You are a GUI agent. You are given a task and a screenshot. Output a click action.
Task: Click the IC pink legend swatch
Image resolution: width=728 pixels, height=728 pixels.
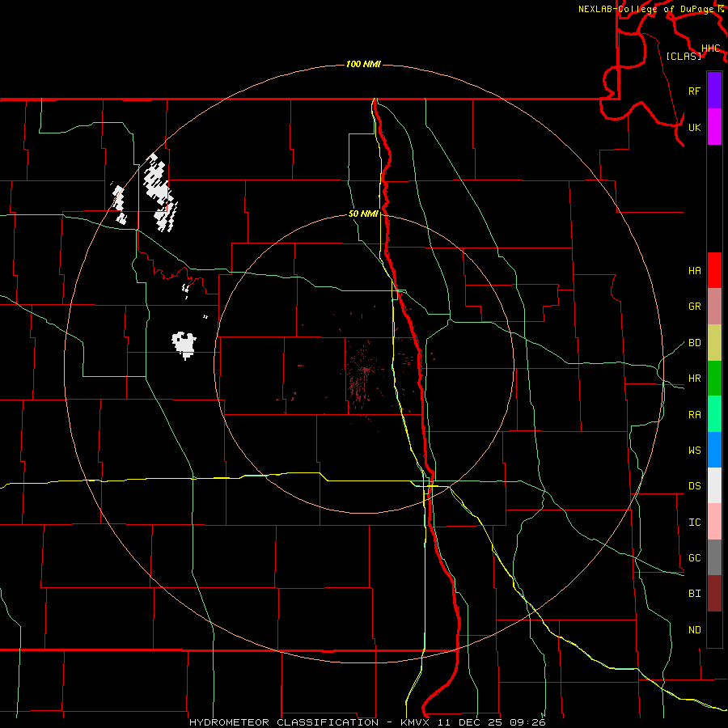point(714,522)
